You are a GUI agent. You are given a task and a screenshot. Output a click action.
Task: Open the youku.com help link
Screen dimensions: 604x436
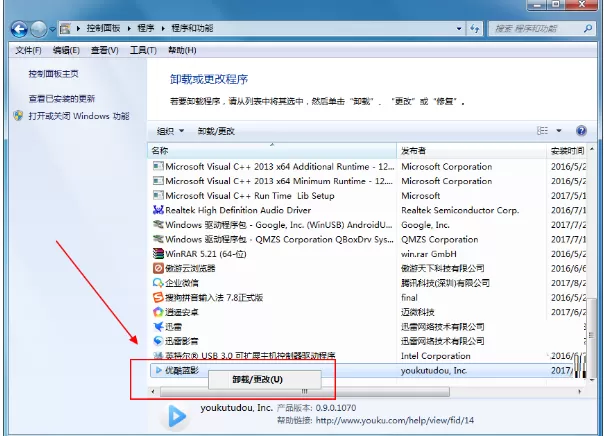pos(395,420)
